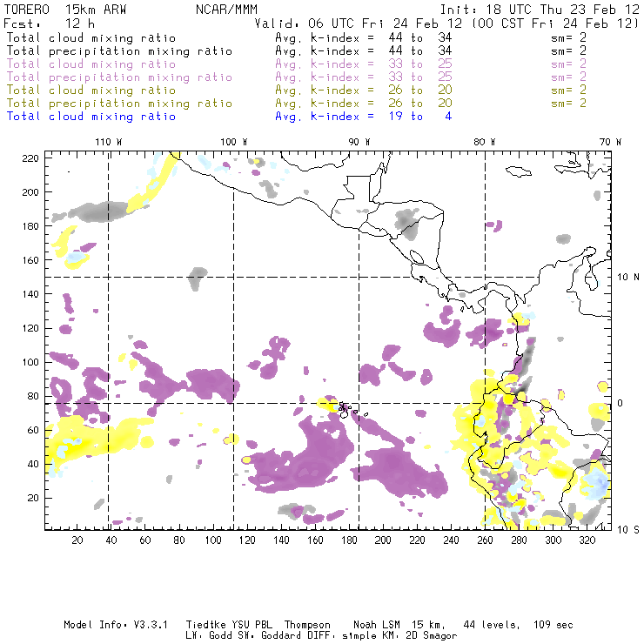
Task: Click the '10 S' latitude label
Action: [628, 529]
